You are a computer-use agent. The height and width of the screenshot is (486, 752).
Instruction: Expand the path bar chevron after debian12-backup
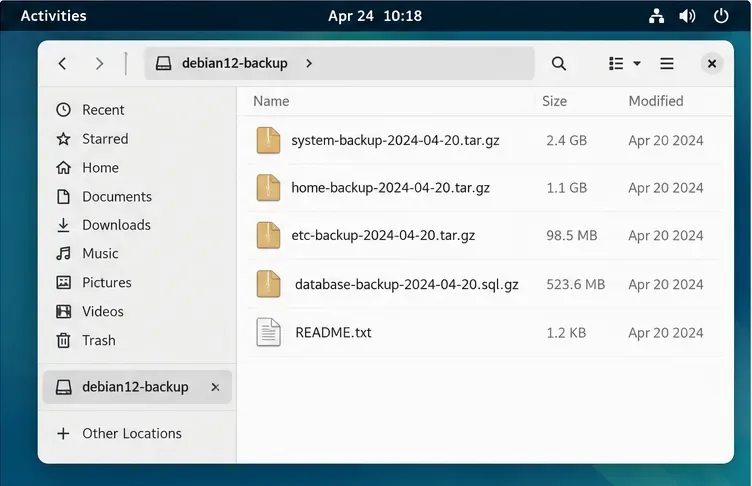pos(309,63)
